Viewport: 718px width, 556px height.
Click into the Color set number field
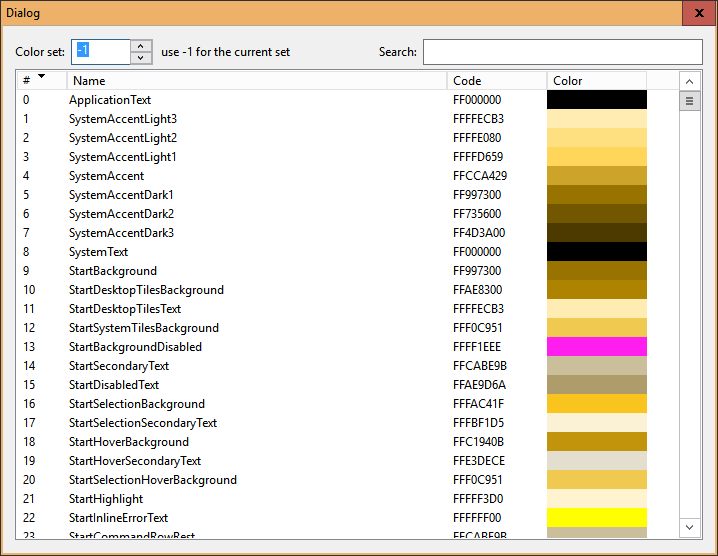(101, 52)
